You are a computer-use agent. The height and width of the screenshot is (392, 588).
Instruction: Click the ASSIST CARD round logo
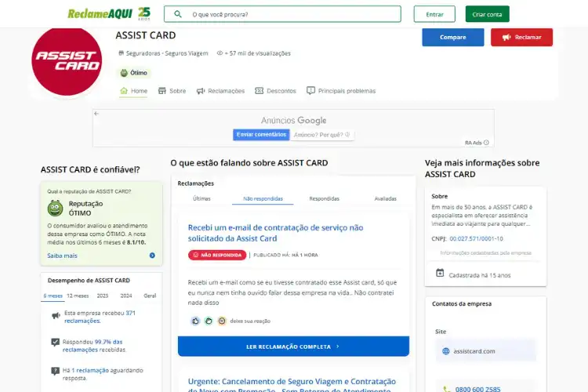pyautogui.click(x=67, y=61)
